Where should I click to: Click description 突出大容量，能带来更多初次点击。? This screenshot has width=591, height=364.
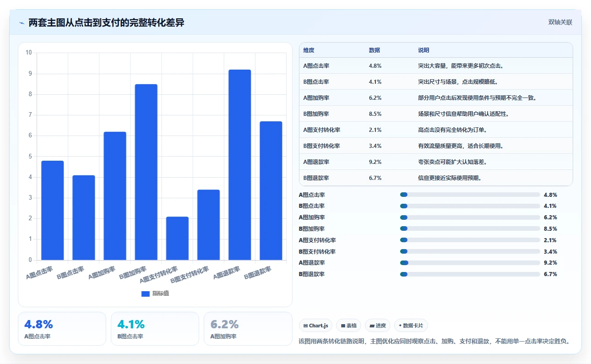click(461, 66)
